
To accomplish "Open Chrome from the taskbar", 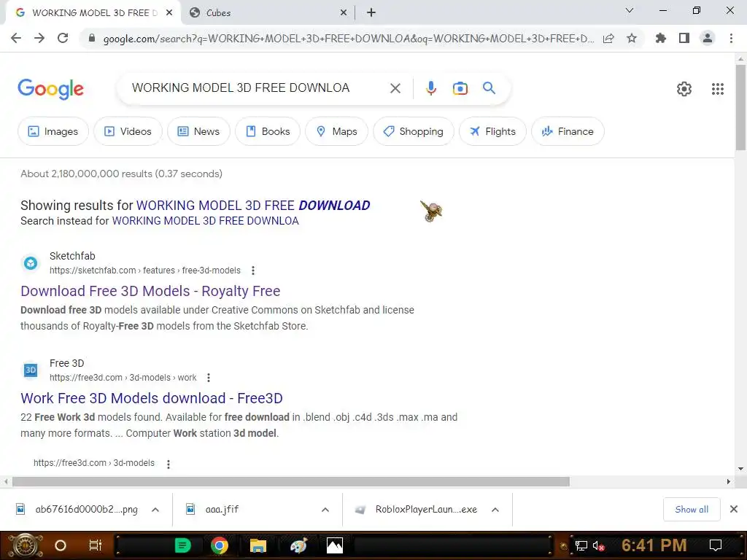I will [219, 545].
